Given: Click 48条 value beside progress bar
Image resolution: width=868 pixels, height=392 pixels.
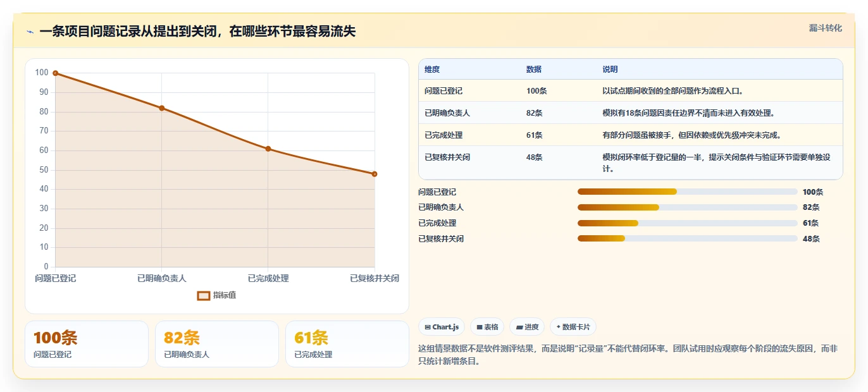Looking at the screenshot, I should tap(811, 239).
